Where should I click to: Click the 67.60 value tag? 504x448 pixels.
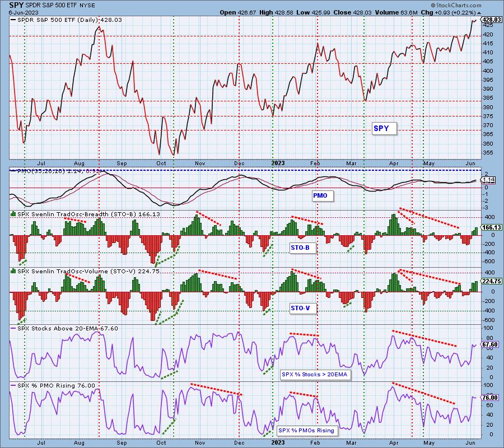pyautogui.click(x=490, y=344)
